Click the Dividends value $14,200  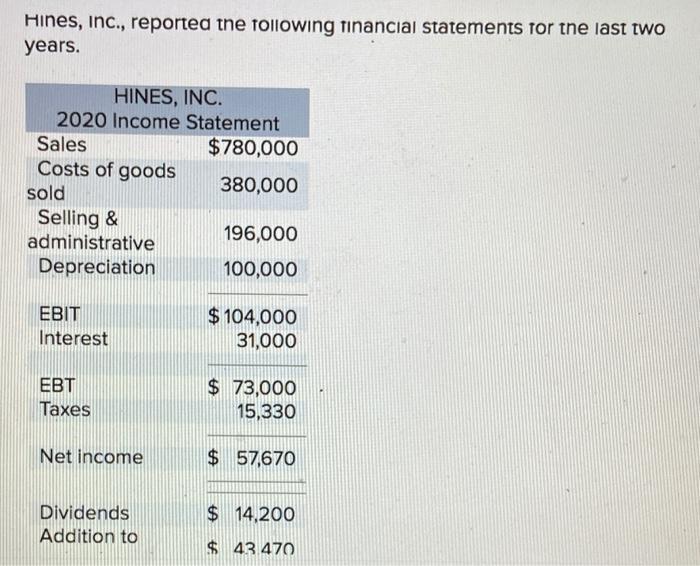pos(251,514)
